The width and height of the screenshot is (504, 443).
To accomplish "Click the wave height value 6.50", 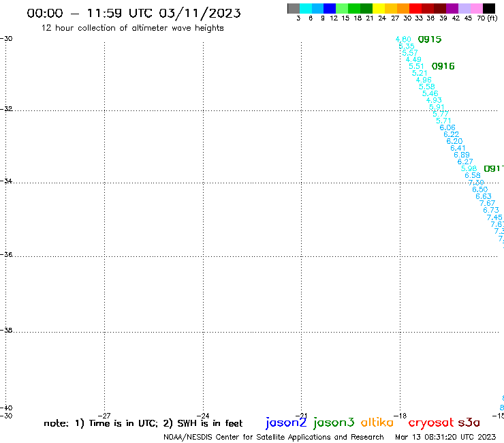I will [480, 189].
